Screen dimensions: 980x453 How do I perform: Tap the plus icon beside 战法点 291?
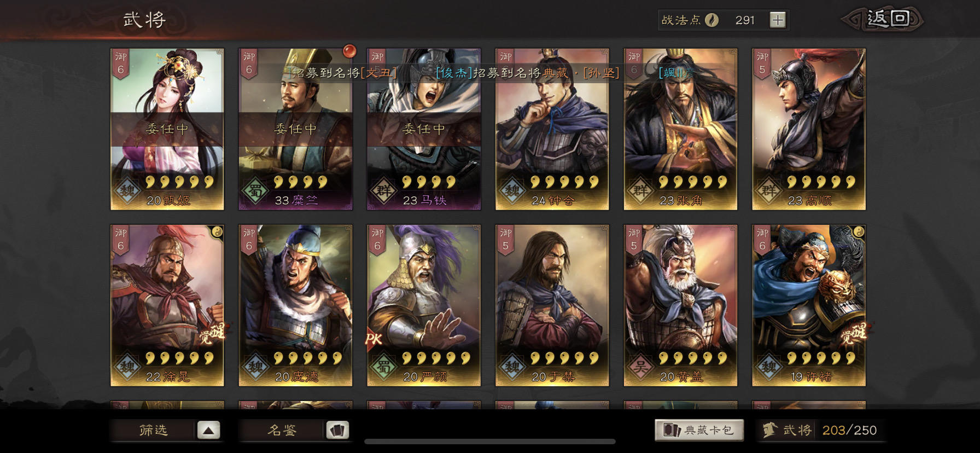[777, 20]
